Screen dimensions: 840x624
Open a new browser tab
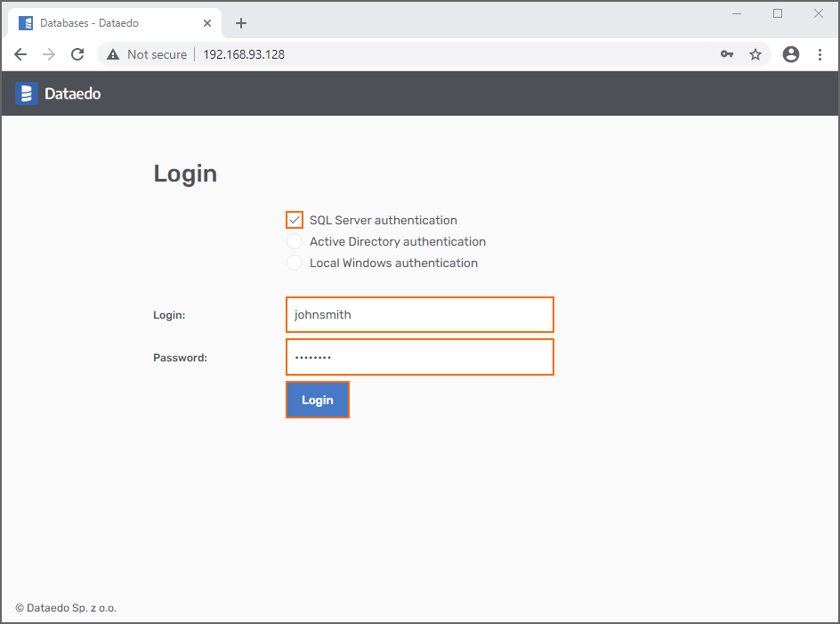pyautogui.click(x=241, y=23)
